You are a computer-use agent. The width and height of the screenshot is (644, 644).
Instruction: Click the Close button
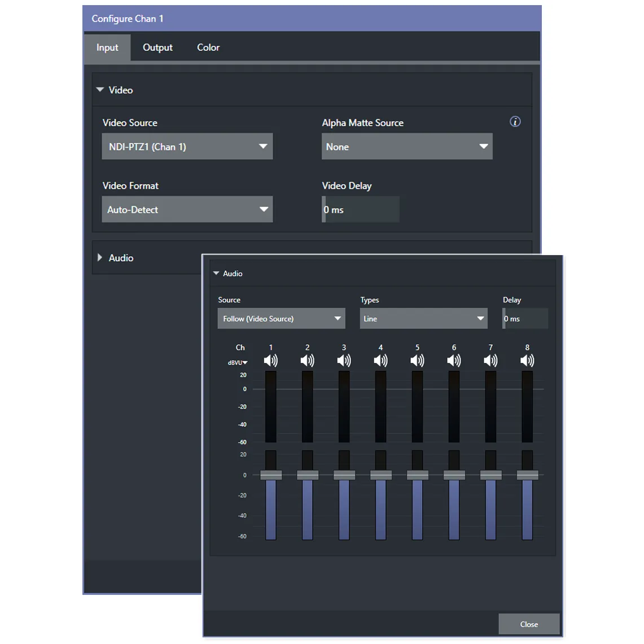tap(529, 624)
